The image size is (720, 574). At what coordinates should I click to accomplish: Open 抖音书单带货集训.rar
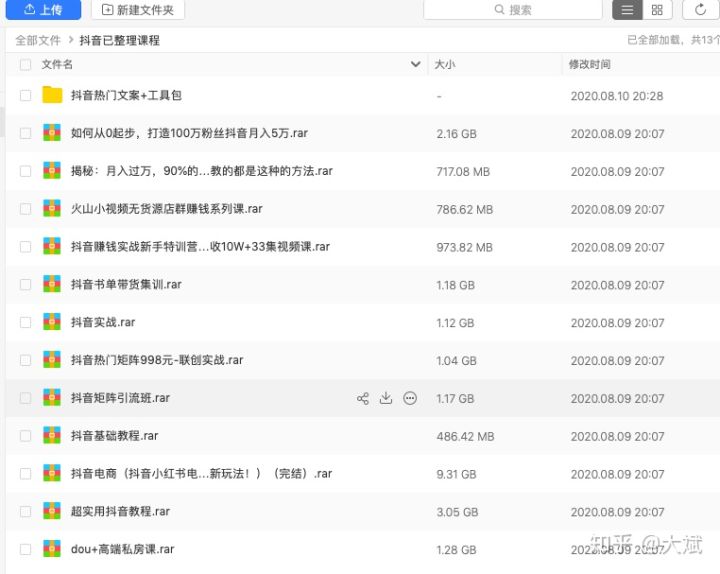(x=126, y=285)
